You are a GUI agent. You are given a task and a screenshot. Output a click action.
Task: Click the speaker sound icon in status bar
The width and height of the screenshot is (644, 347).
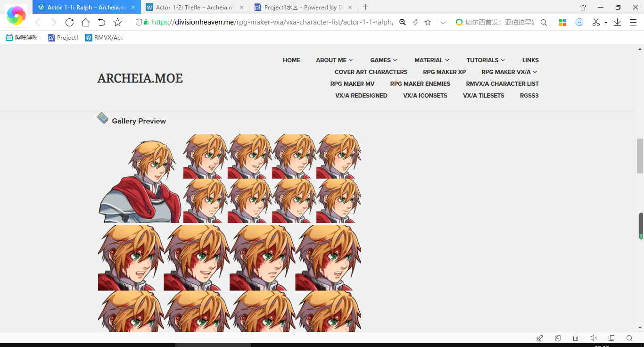coord(594,338)
